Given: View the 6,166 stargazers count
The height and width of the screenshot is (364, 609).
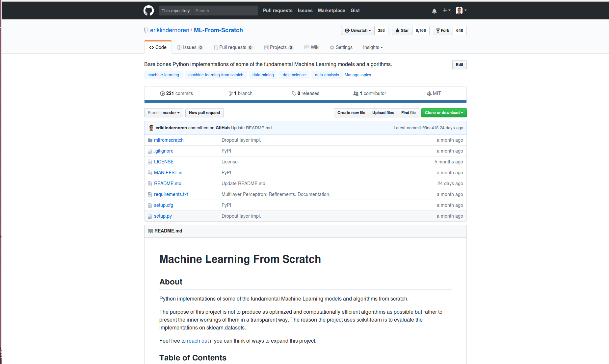Looking at the screenshot, I should click(421, 31).
